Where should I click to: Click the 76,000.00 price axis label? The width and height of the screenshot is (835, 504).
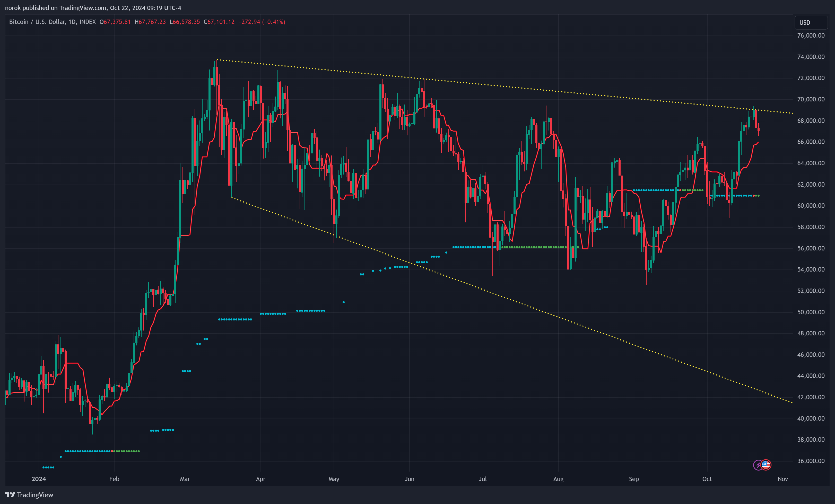pos(811,36)
